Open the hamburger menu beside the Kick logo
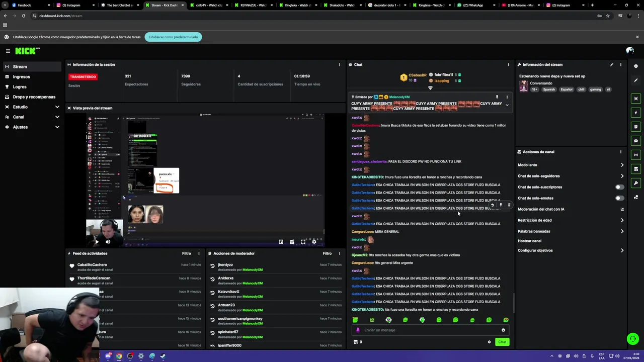The image size is (644, 362). 8,51
